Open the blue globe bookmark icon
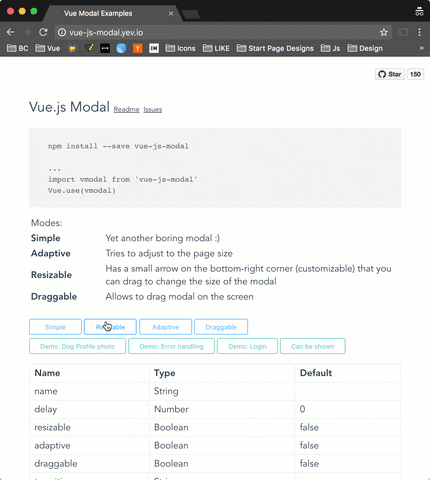Screen dimensions: 430x480 [x=121, y=48]
